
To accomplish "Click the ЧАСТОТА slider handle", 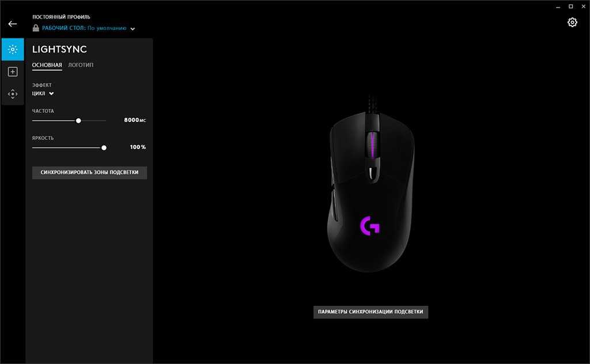I will [78, 121].
